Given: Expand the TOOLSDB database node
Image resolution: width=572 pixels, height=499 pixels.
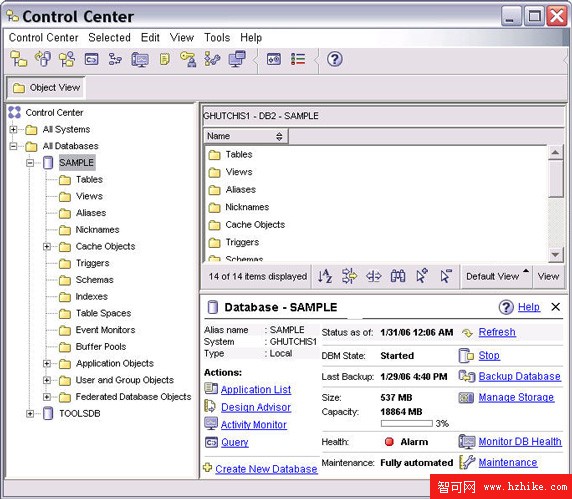Looking at the screenshot, I should [x=30, y=414].
